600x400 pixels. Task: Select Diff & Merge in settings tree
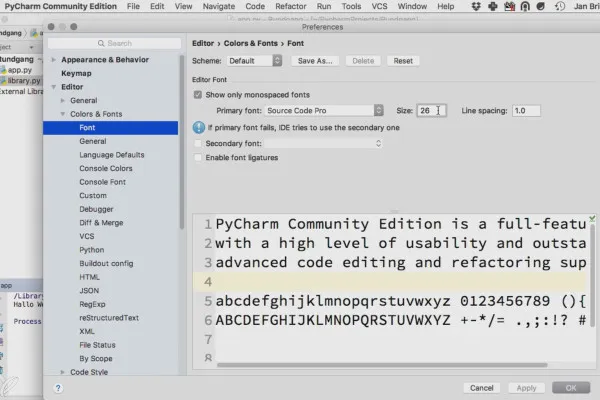tap(101, 223)
